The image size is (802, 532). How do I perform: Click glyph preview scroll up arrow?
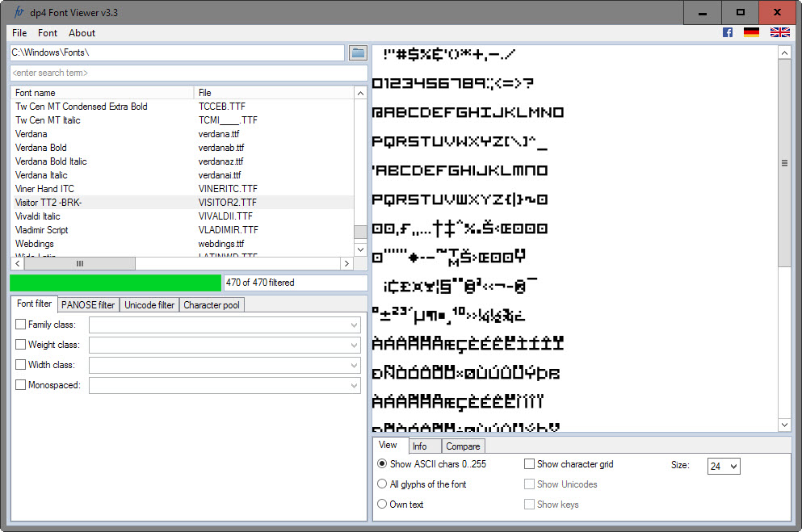pyautogui.click(x=784, y=52)
